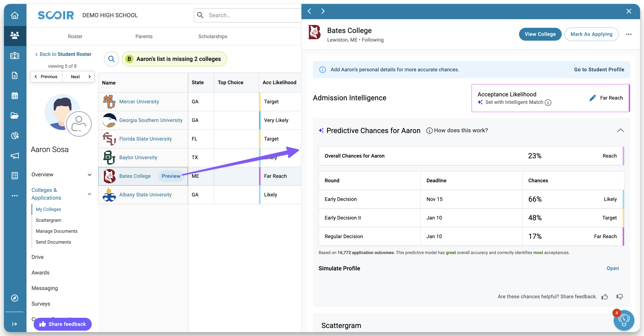The height and width of the screenshot is (336, 644).
Task: Open the Scholarships tab
Action: (x=213, y=37)
